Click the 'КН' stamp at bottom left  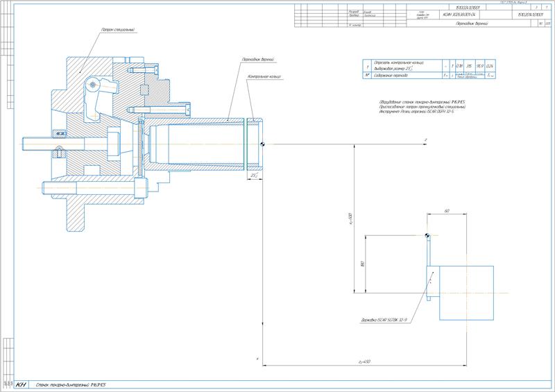pos(22,384)
